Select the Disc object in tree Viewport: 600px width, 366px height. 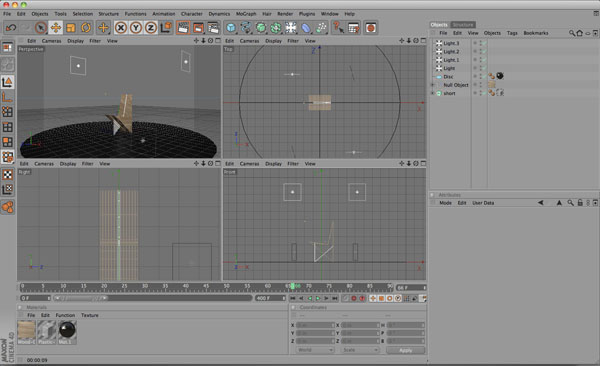click(x=448, y=77)
